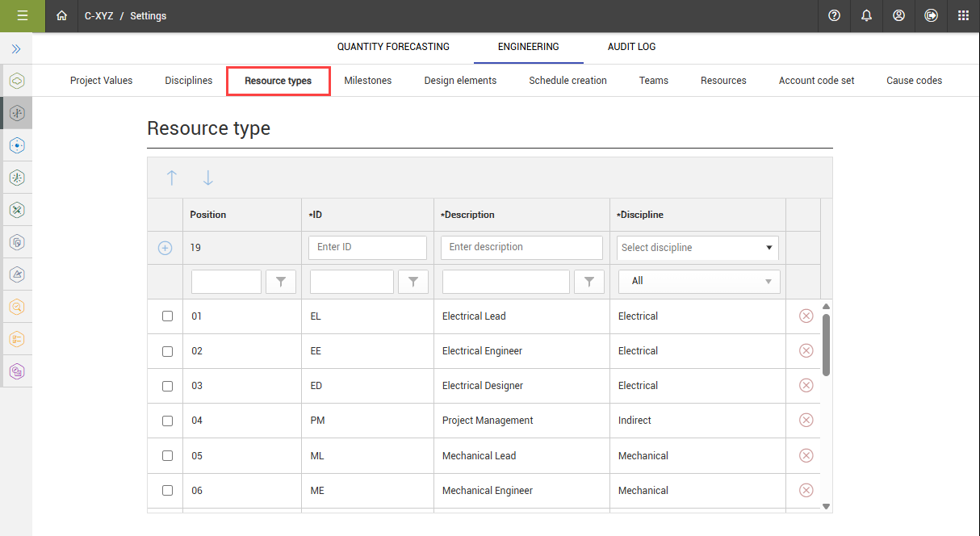This screenshot has height=536, width=980.
Task: Expand the left sidebar with the chevrons
Action: tap(16, 49)
